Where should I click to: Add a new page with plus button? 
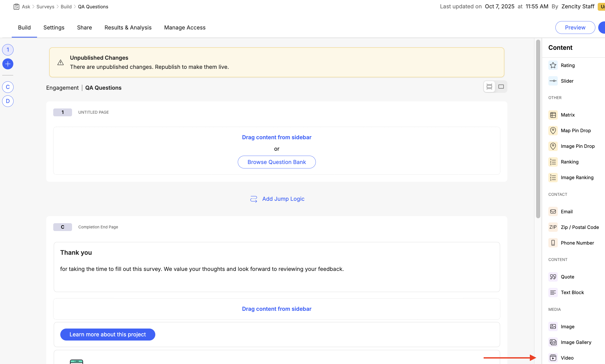[8, 64]
